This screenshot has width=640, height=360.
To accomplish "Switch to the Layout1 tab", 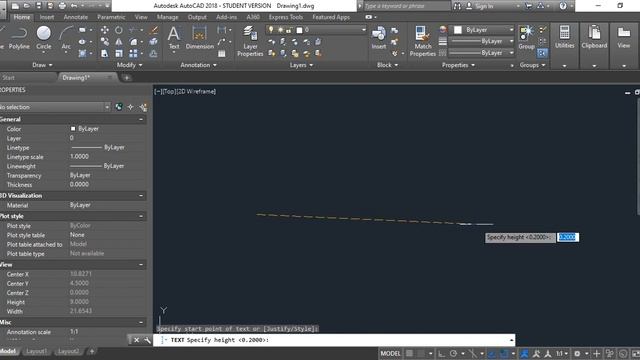I will pyautogui.click(x=36, y=351).
